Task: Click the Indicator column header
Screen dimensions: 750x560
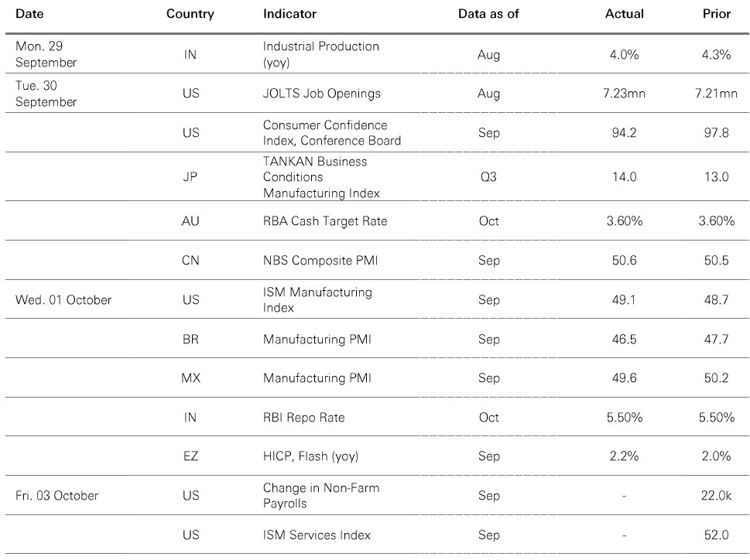Action: 289,14
